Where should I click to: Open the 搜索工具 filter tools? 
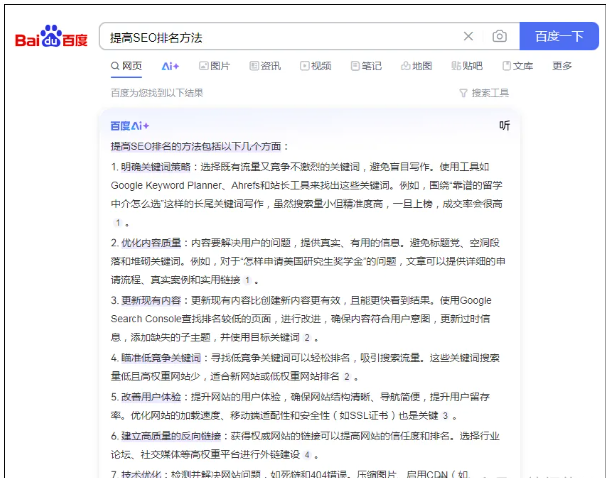[484, 93]
